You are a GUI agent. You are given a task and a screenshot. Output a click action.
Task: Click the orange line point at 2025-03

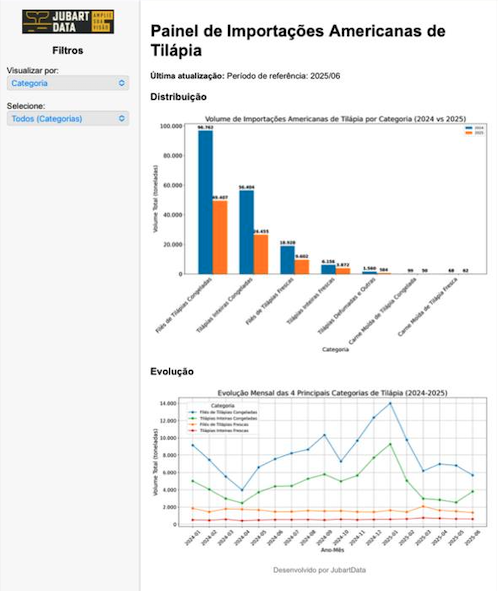423,506
